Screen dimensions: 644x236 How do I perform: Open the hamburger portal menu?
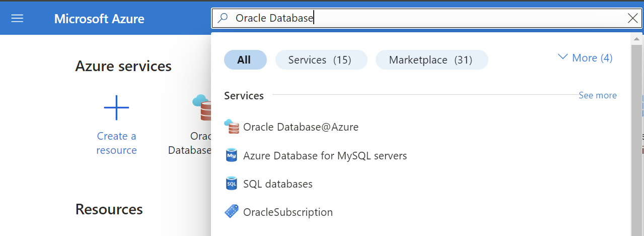click(17, 19)
